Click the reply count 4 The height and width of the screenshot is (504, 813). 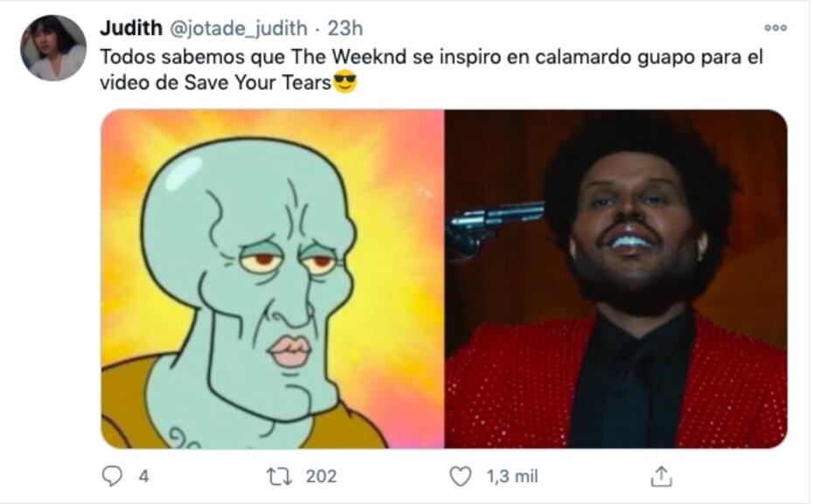143,476
